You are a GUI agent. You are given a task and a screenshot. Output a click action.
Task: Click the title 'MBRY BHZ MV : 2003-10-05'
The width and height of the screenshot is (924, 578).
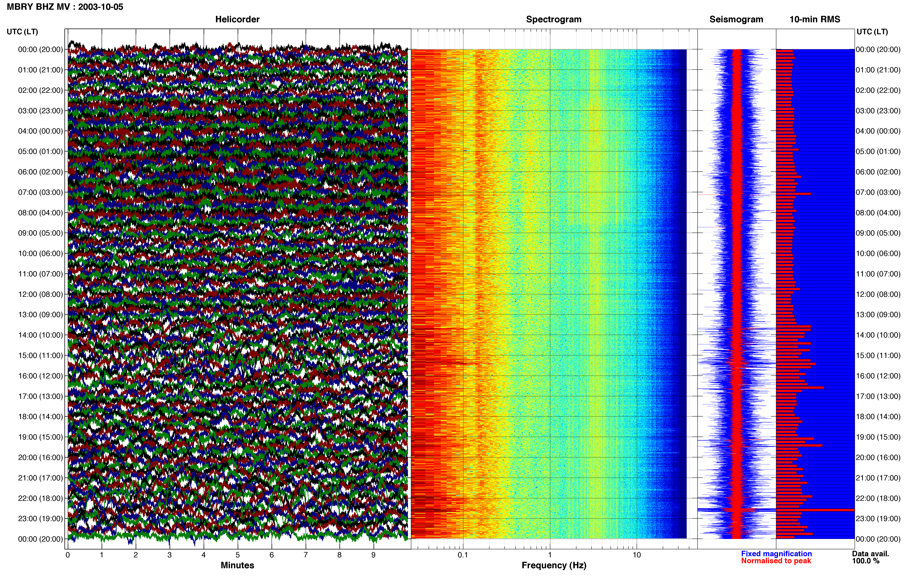tap(65, 7)
